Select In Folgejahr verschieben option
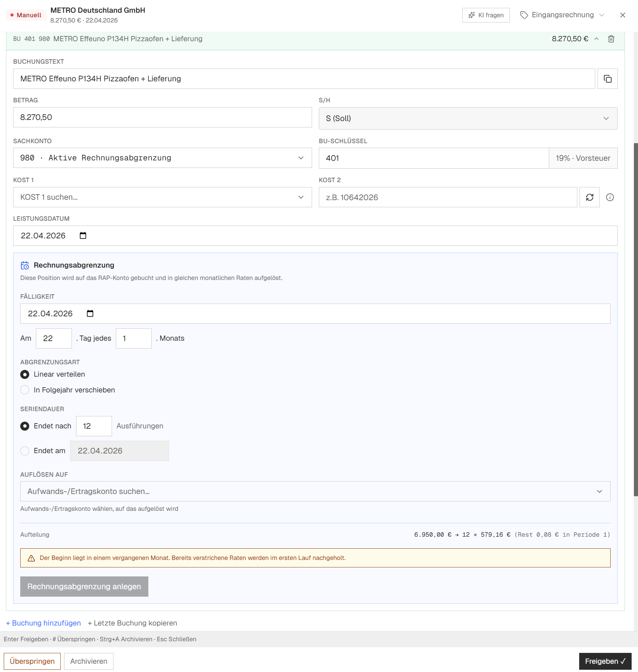This screenshot has width=638, height=672. pos(25,390)
